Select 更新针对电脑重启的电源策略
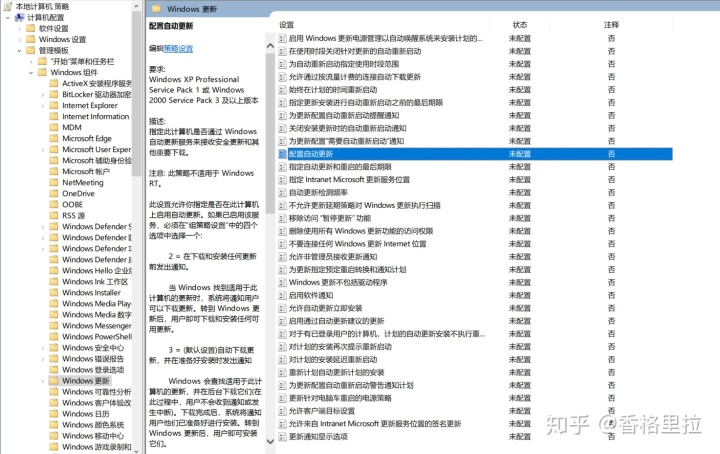The height and width of the screenshot is (454, 720). 340,398
